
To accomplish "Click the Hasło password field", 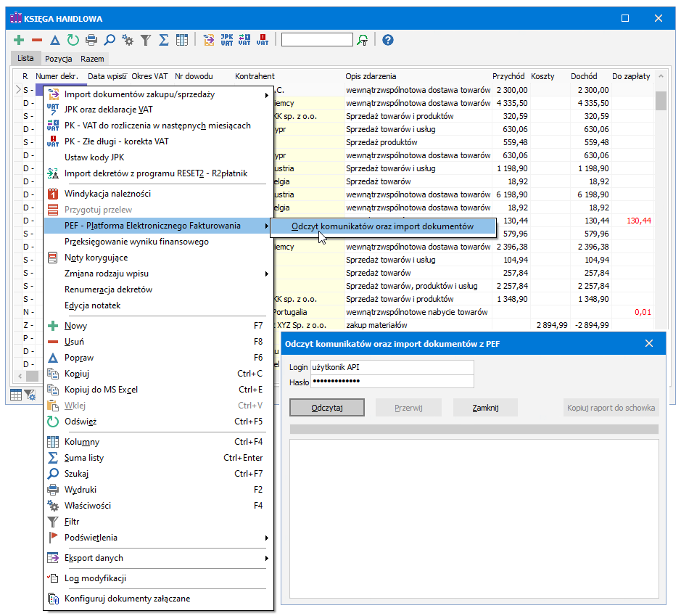I will [x=392, y=382].
